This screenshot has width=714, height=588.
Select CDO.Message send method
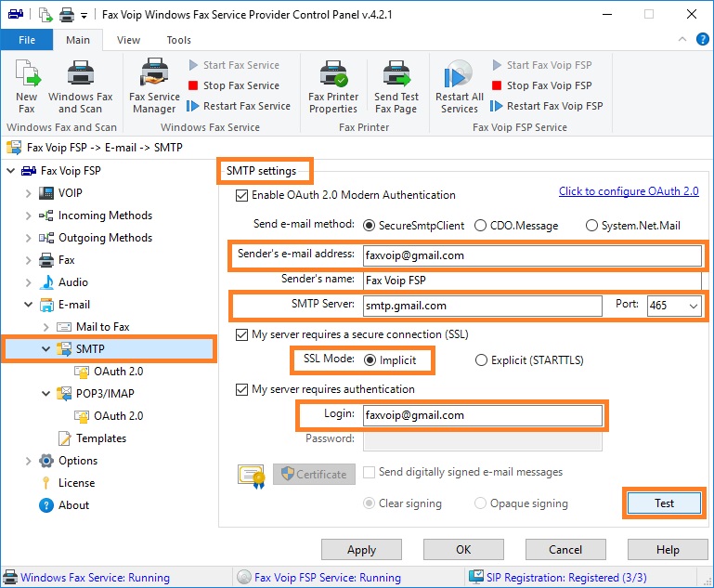coord(480,226)
